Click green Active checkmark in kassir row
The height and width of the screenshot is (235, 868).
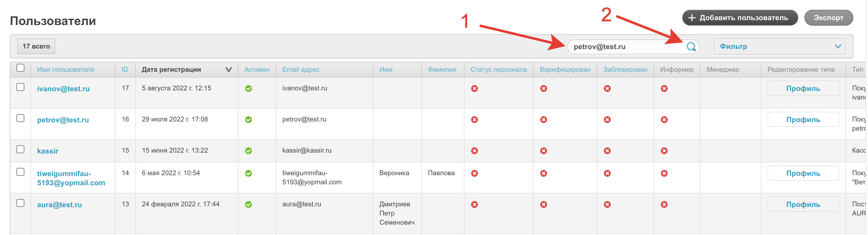coord(248,150)
